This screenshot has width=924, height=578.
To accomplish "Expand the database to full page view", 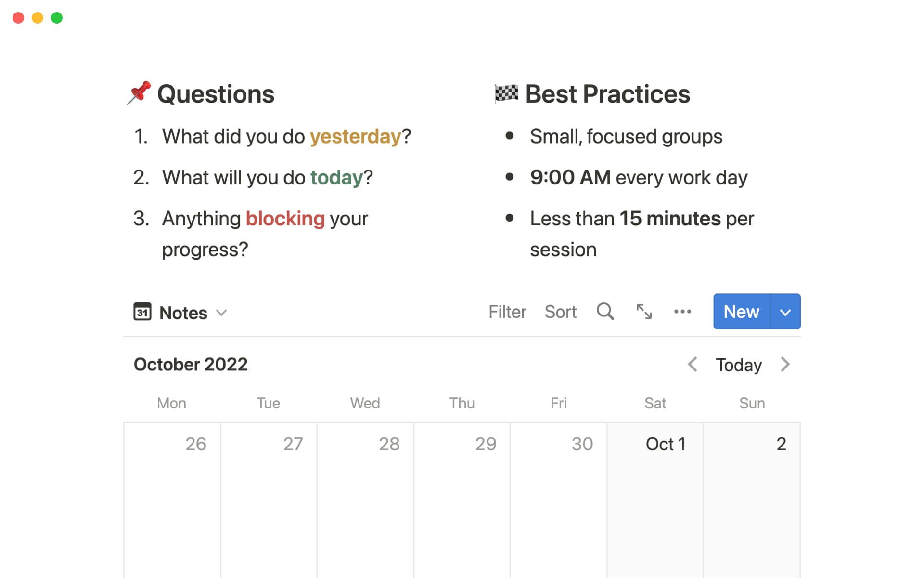I will click(644, 312).
